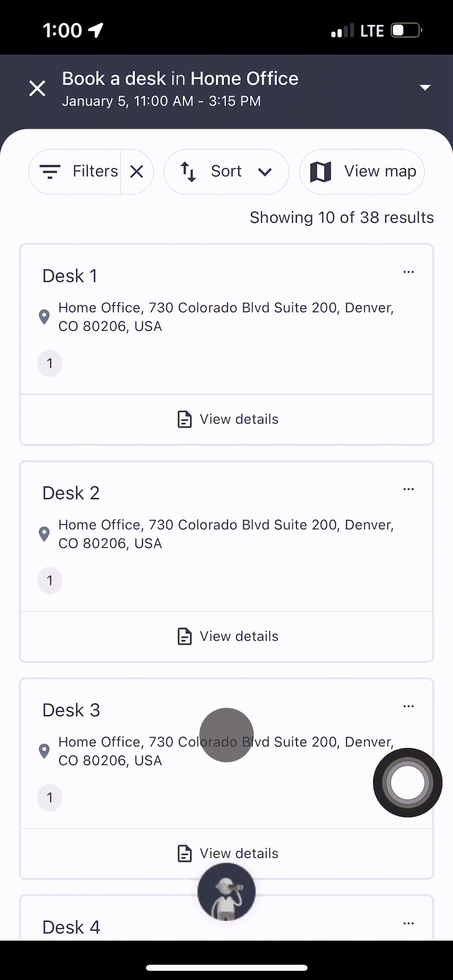Viewport: 453px width, 980px height.
Task: Click the Sort chevron arrow
Action: click(265, 171)
